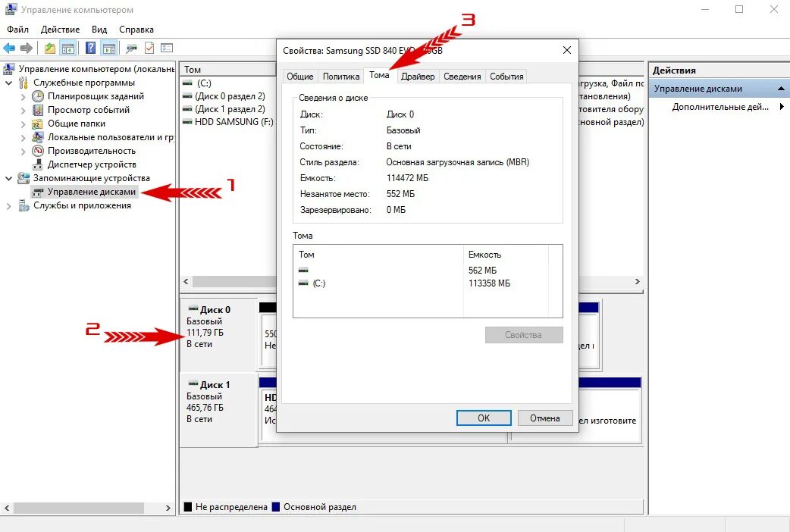This screenshot has height=532, width=790.
Task: Toggle the show/hide action pane icon
Action: 109,49
